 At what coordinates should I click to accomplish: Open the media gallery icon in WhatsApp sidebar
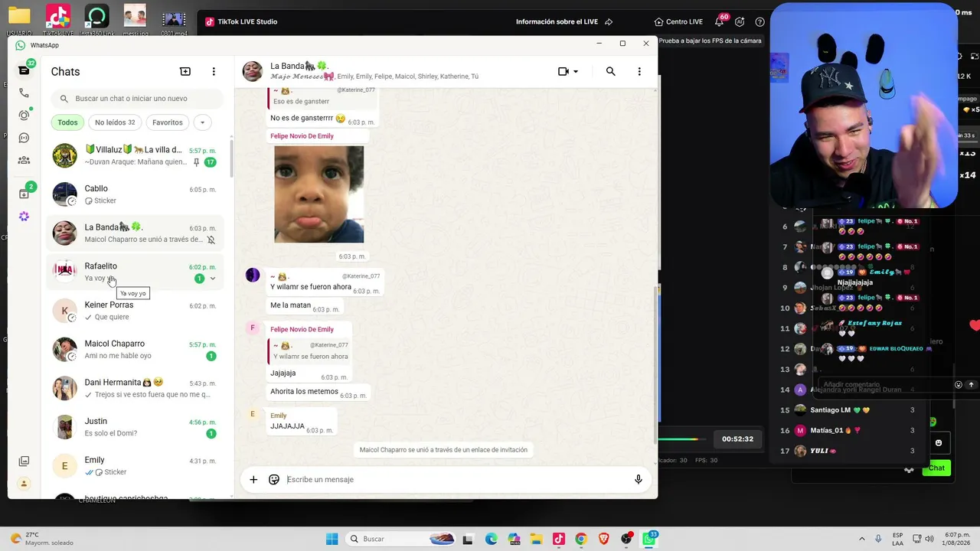[x=24, y=461]
